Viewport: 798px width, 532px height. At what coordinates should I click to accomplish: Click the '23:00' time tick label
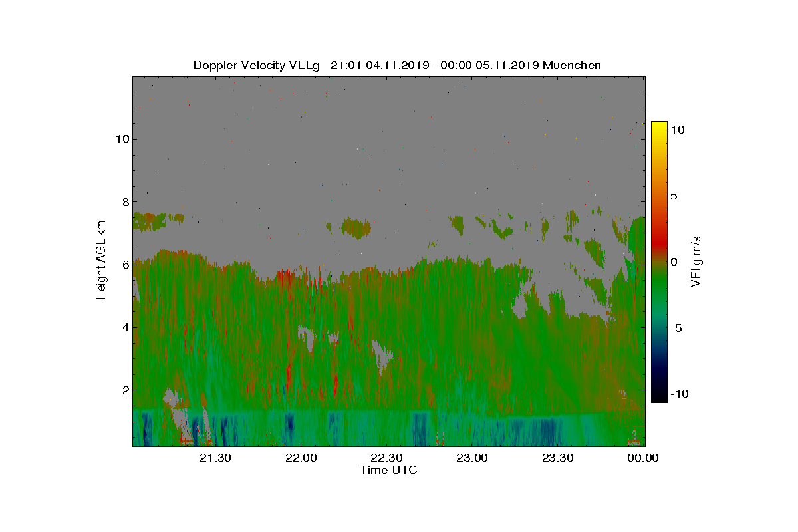472,458
